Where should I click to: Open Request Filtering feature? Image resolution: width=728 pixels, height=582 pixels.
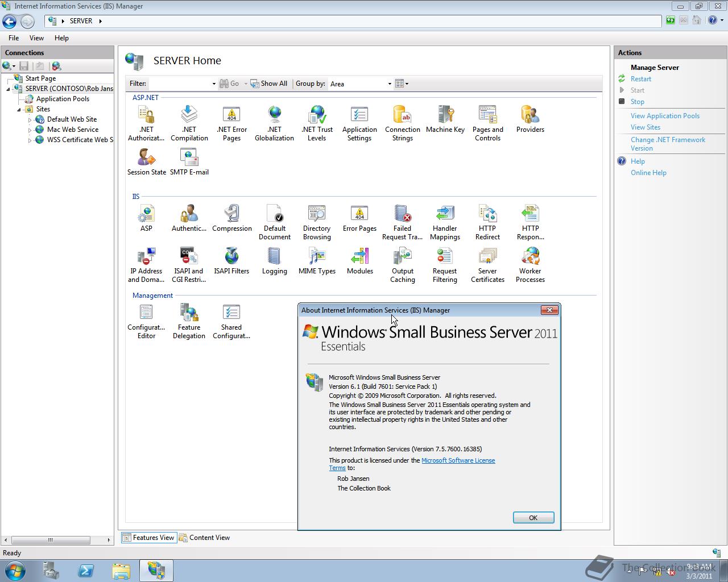tap(445, 265)
